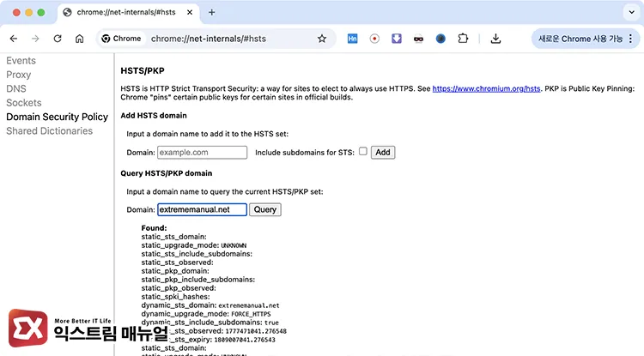Open Events in the sidebar
Screen dimensions: 644x356
coord(21,61)
